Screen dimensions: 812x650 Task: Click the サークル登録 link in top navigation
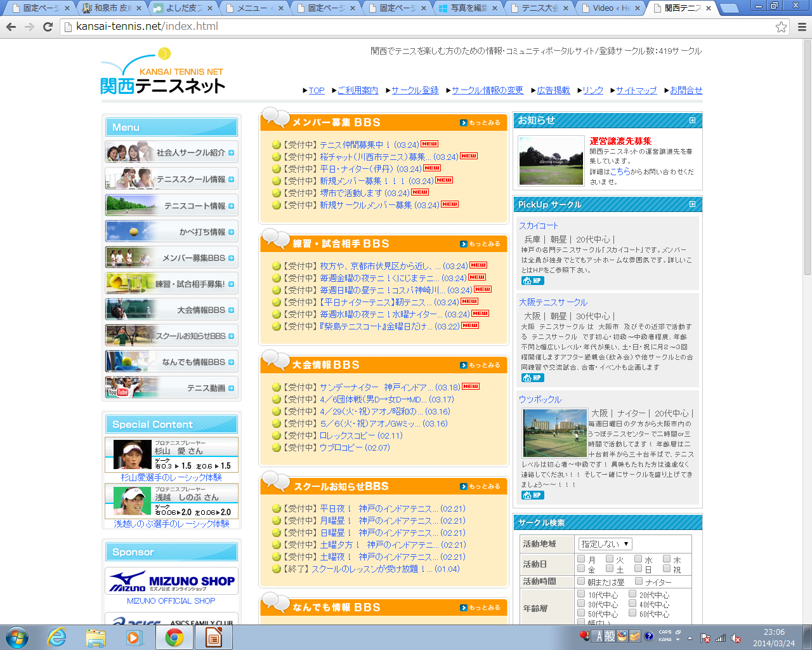(x=415, y=90)
